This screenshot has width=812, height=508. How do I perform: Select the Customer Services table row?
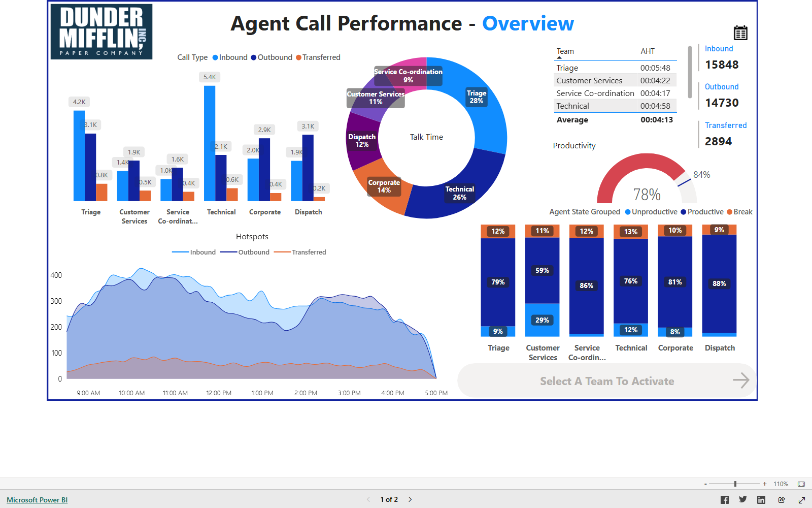[615, 80]
